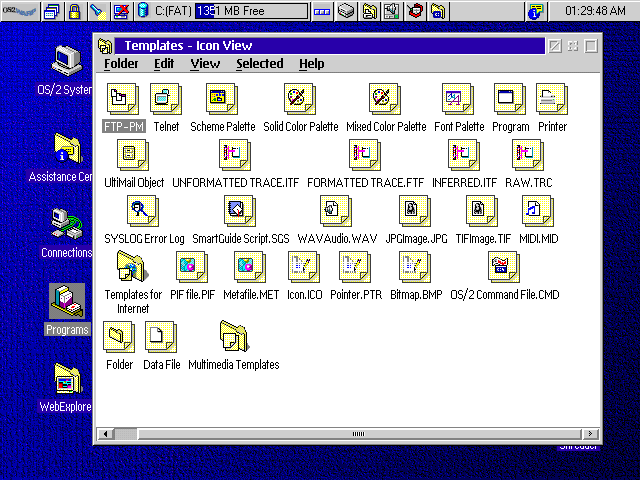Select the Solid Color Palette icon
This screenshot has height=480, width=640.
300,99
